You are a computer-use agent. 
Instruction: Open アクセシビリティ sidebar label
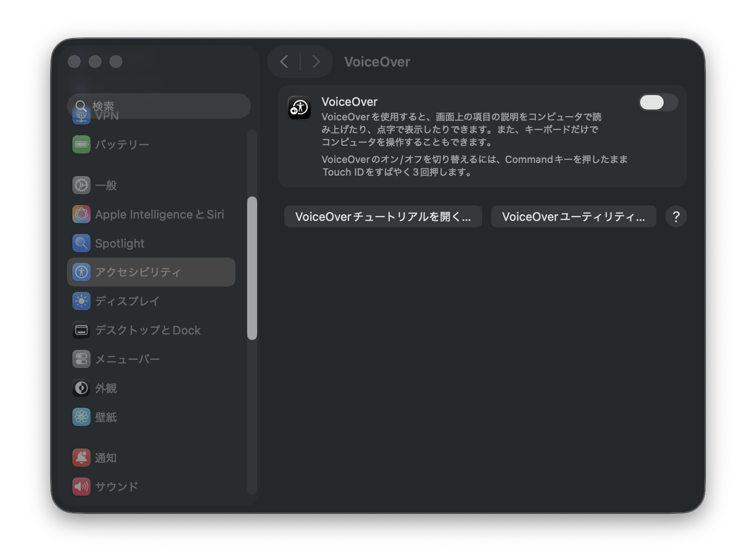(x=138, y=272)
